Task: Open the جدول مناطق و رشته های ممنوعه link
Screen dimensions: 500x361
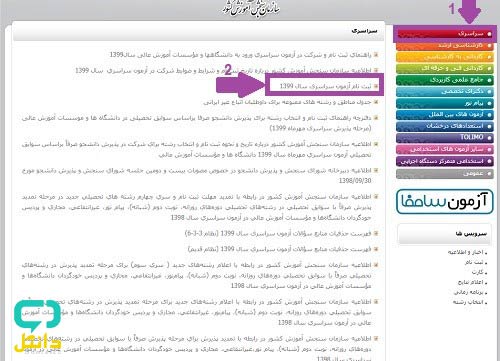Action: point(287,102)
